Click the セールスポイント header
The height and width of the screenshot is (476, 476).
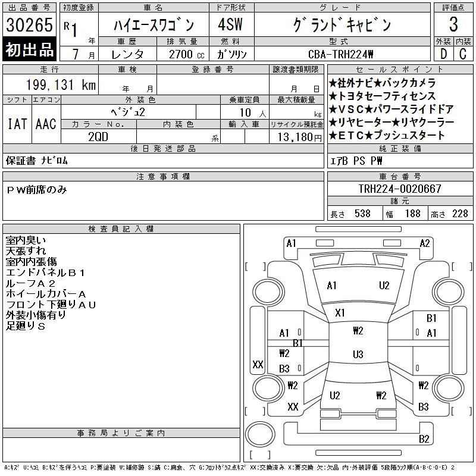click(x=400, y=70)
